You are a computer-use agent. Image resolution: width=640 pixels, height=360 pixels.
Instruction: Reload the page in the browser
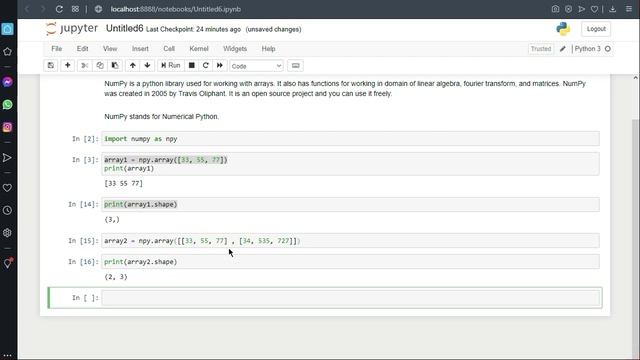pyautogui.click(x=59, y=9)
